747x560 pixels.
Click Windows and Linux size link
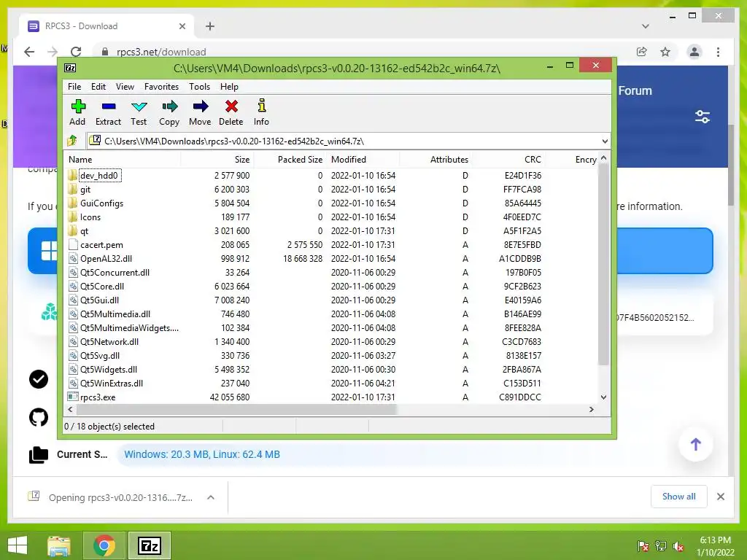202,454
